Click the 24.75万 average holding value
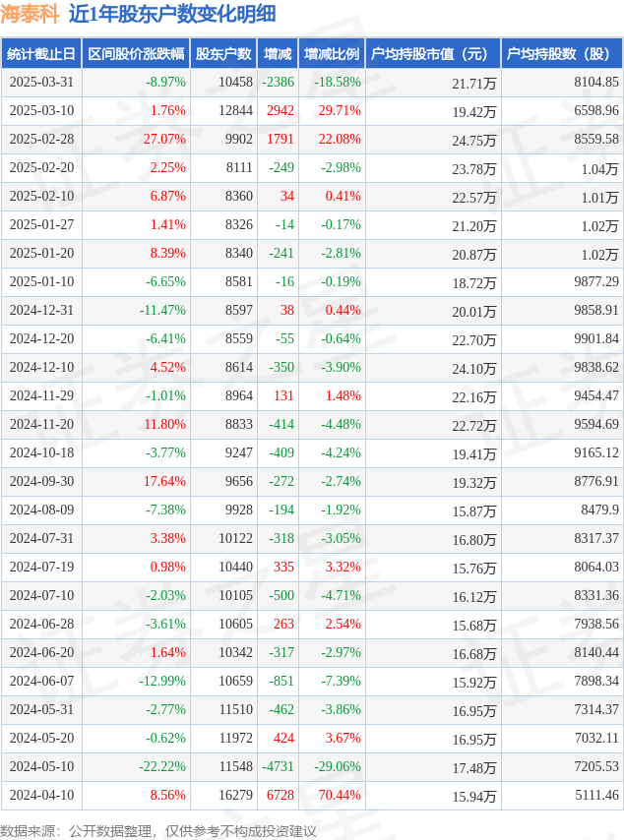 point(433,140)
